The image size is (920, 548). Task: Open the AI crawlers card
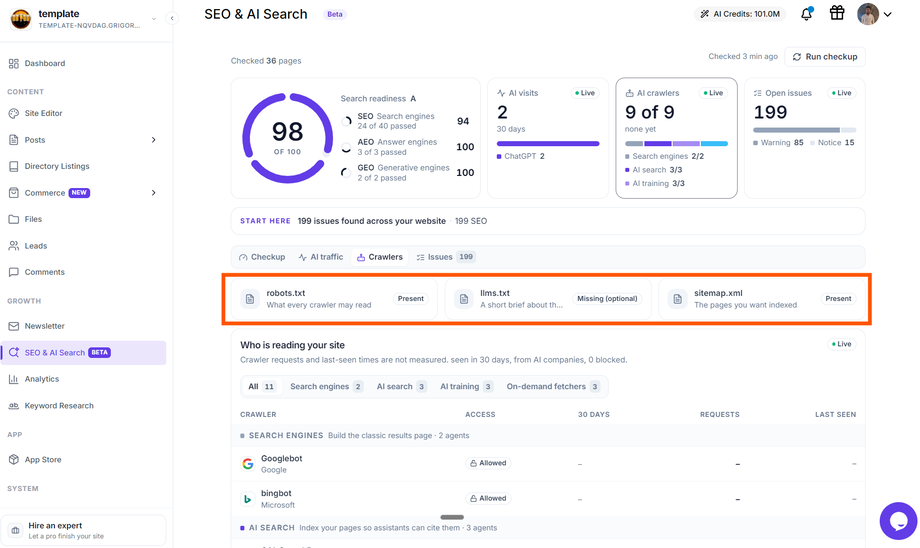point(676,138)
